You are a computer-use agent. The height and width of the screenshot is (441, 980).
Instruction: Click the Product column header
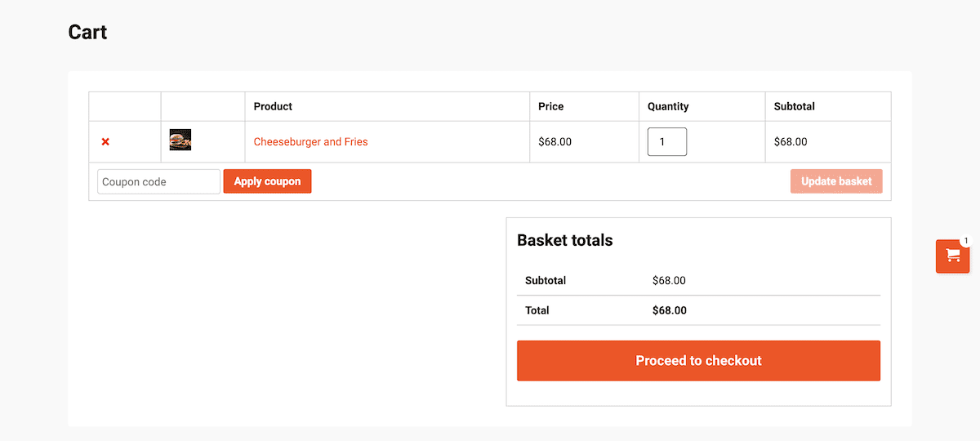(x=273, y=106)
